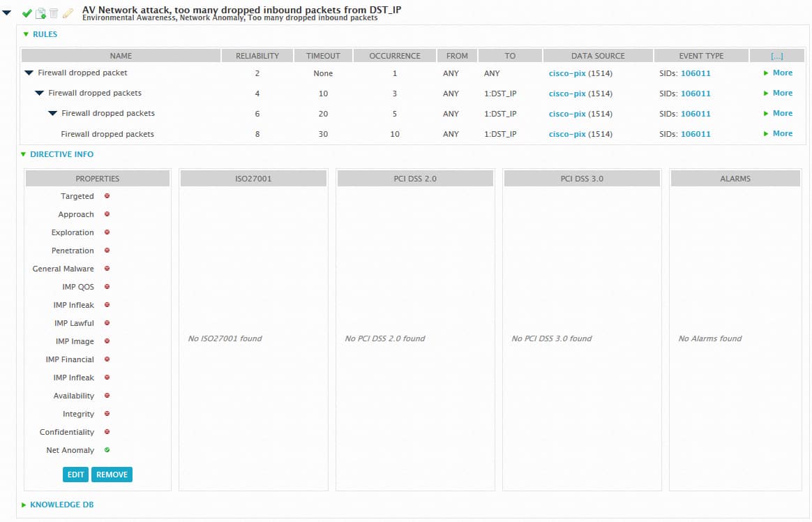Click the 'None' timeout value cell
The height and width of the screenshot is (522, 812).
pos(323,73)
